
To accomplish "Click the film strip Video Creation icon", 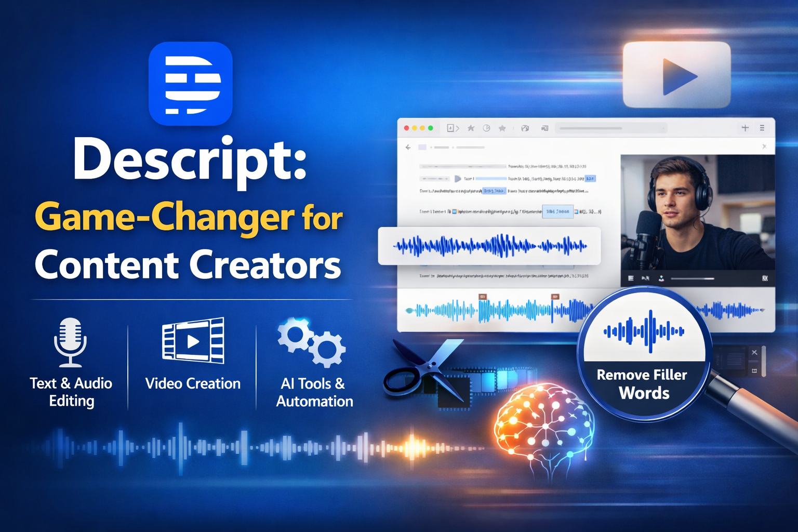I will click(x=193, y=340).
